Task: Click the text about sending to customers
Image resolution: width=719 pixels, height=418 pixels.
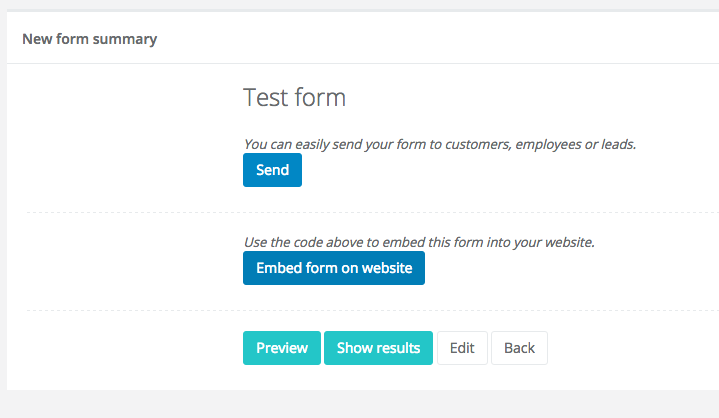Action: point(440,144)
